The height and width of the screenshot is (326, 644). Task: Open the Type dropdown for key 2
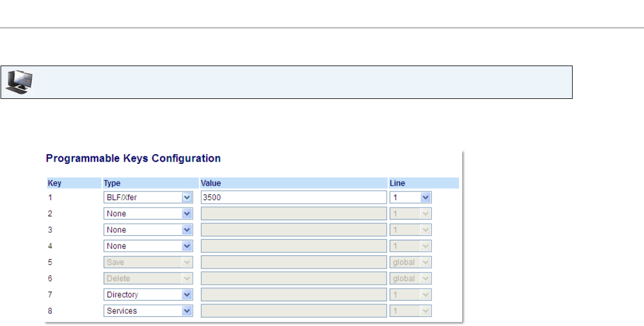click(x=148, y=214)
